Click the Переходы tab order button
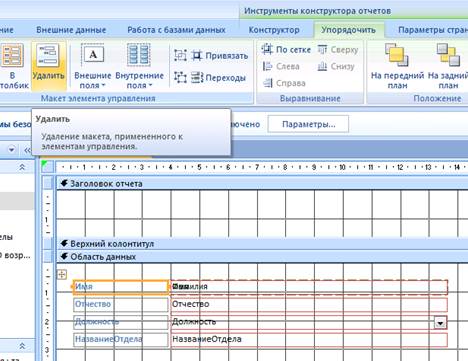Screen dimensions: 468x361 click(x=218, y=78)
